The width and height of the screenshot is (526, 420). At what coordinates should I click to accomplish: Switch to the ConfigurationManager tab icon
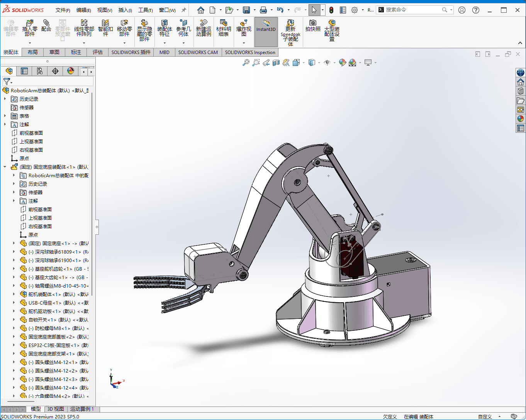[40, 71]
